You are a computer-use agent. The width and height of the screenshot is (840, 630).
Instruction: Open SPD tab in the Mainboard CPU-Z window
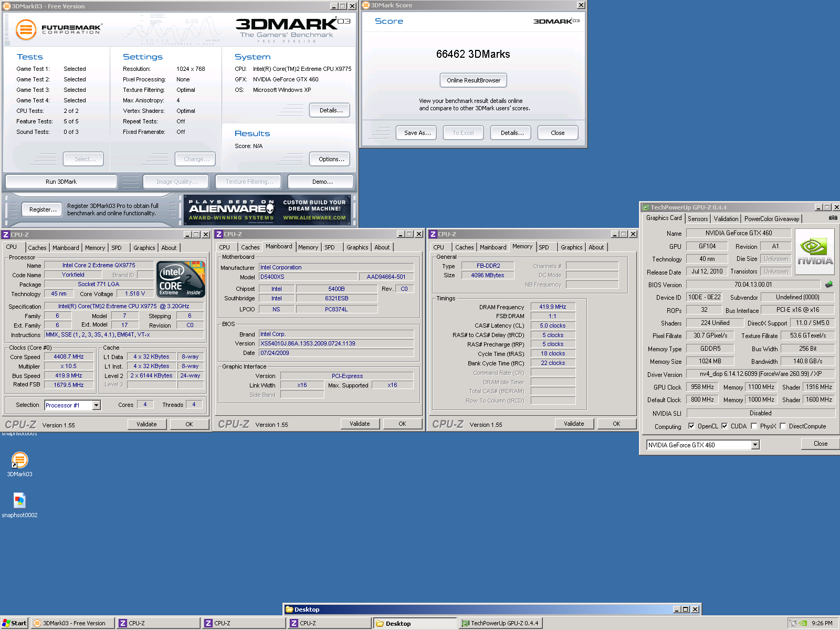330,247
